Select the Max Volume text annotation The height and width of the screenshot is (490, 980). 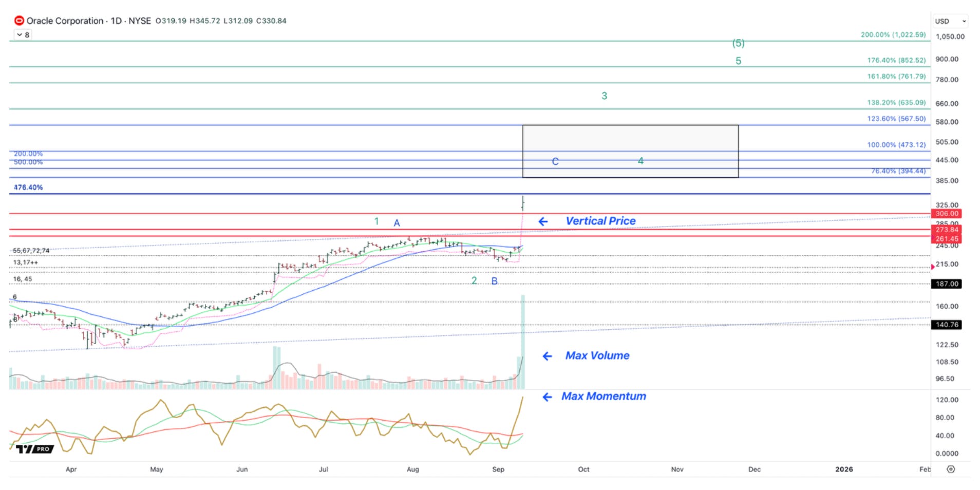pyautogui.click(x=597, y=355)
